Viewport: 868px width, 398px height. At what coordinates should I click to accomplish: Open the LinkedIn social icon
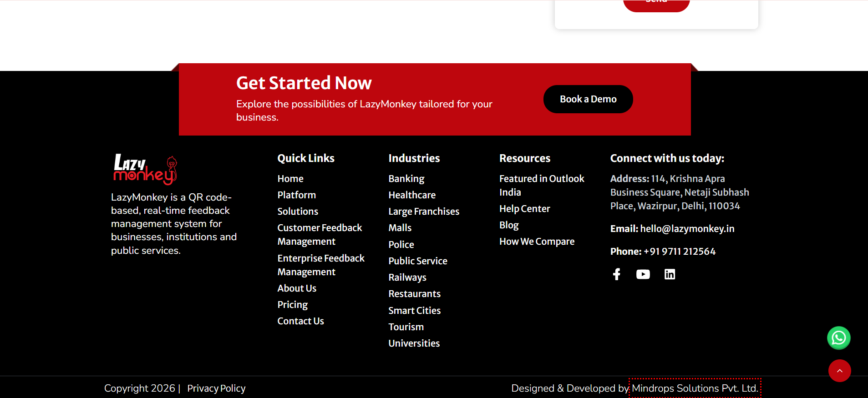(670, 274)
